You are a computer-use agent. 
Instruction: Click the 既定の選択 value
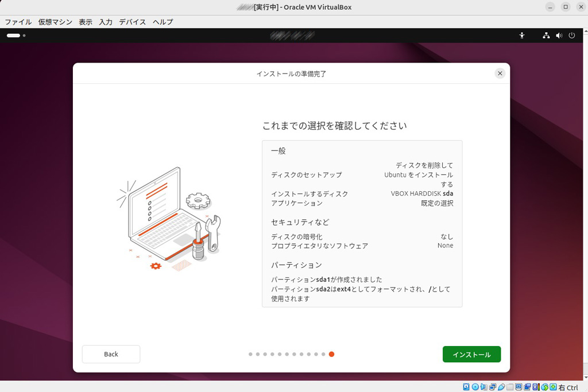coord(437,203)
